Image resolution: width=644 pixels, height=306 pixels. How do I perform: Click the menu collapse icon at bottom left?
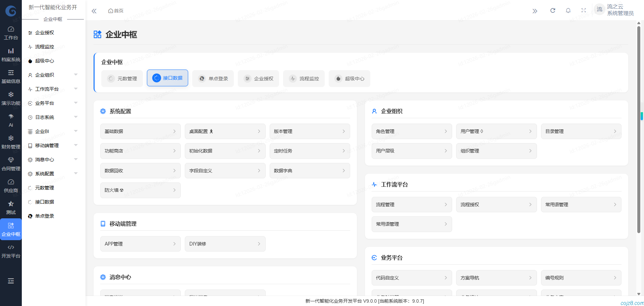pos(11,281)
